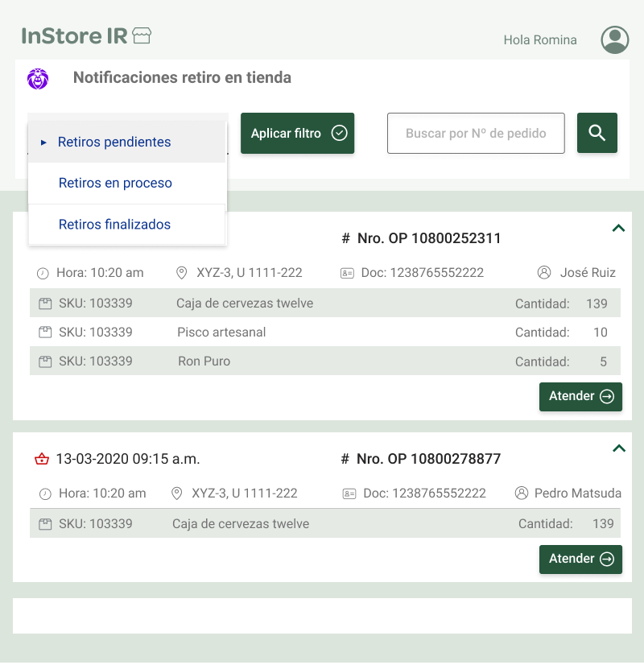Click the SKU package icon beside Pisco artesanal
Screen dimensions: 644x669
pos(45,332)
